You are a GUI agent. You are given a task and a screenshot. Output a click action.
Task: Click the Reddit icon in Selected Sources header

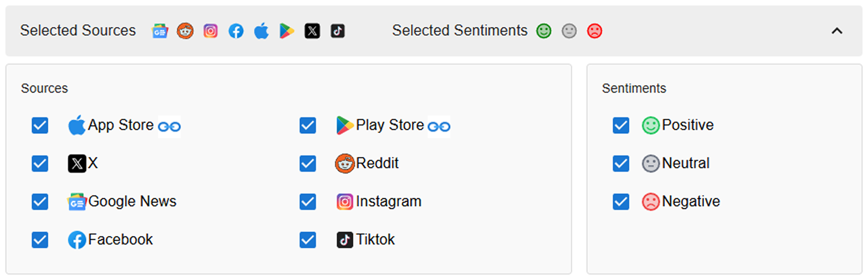(x=185, y=31)
